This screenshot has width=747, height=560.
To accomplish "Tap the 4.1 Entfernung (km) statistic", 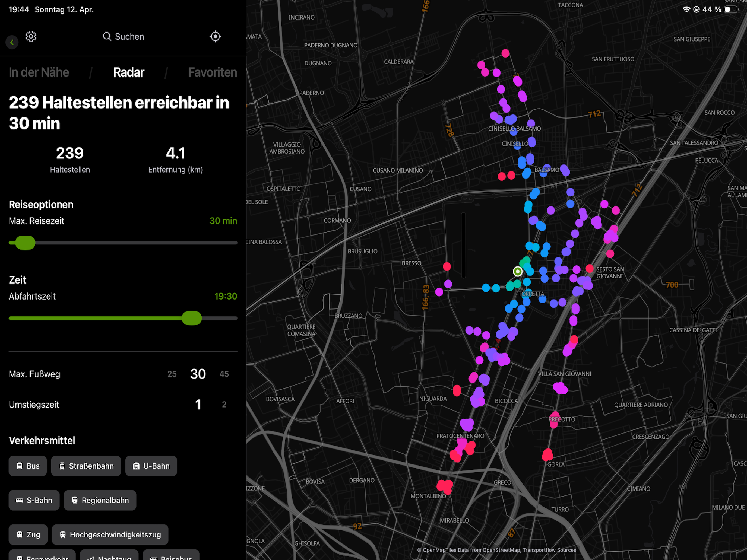I will (176, 160).
